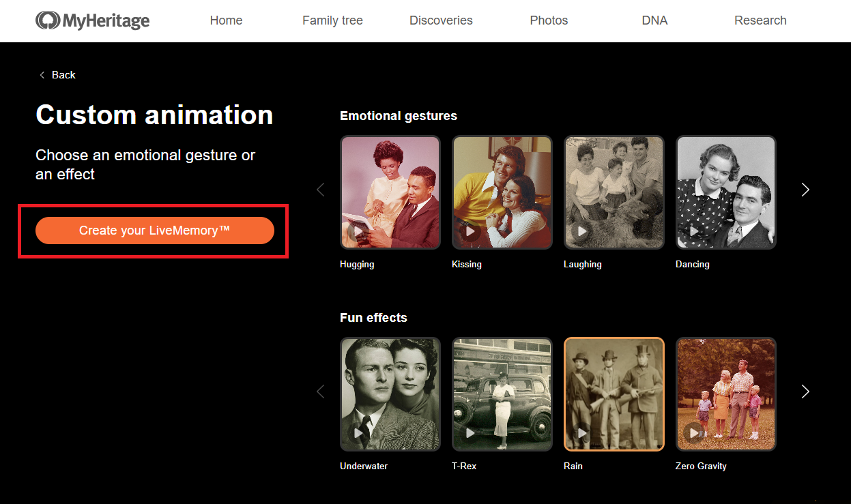Play the Rain preview icon
The image size is (851, 504).
click(582, 433)
